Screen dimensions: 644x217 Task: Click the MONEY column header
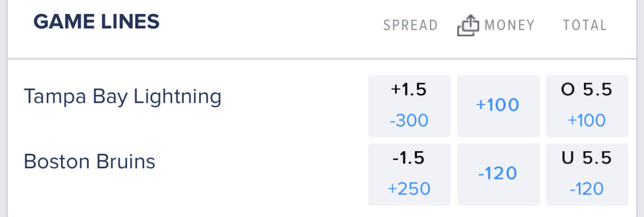click(x=509, y=25)
